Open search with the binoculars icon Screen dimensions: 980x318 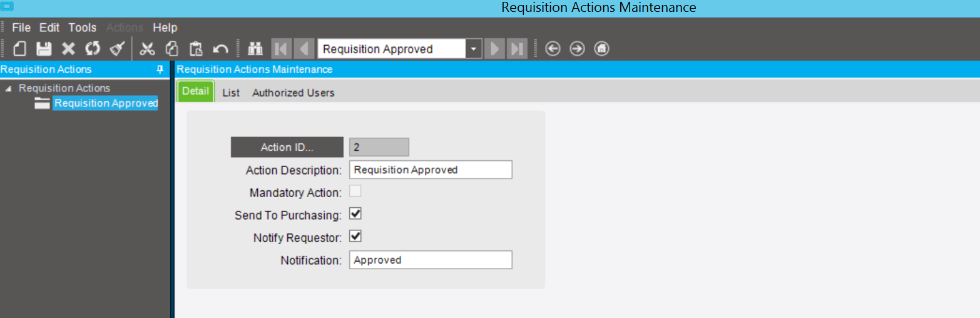tap(255, 49)
